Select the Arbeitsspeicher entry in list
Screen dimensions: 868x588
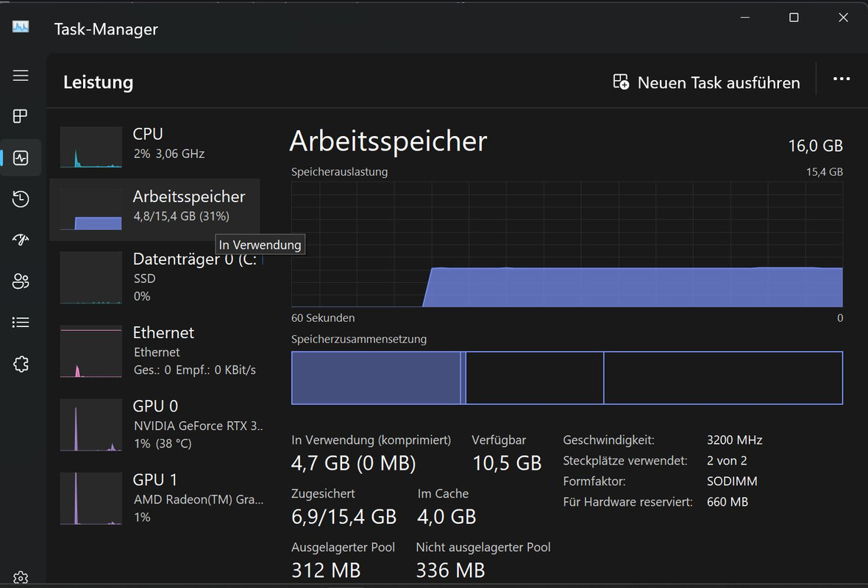(155, 209)
